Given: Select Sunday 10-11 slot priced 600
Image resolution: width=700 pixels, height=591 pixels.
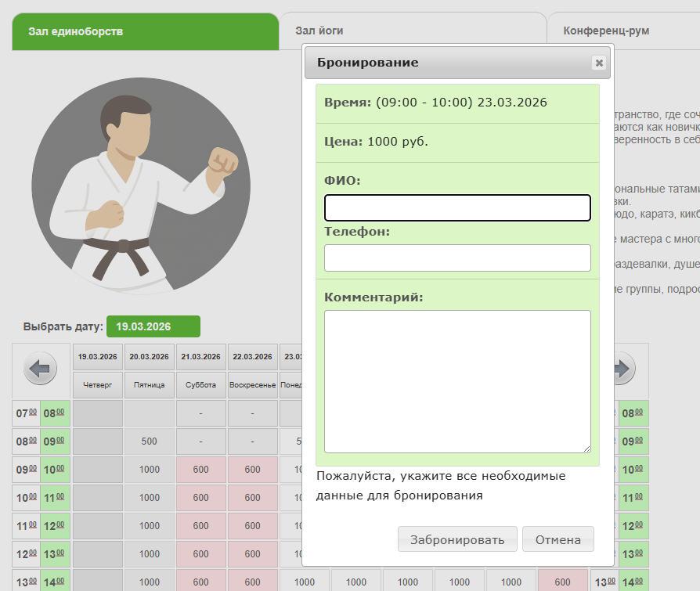Looking at the screenshot, I should point(253,497).
